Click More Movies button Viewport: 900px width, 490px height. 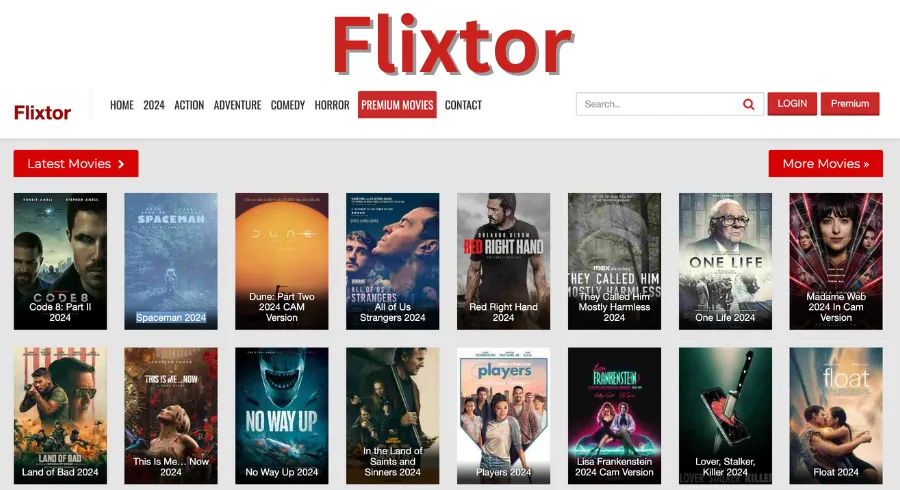click(x=825, y=164)
